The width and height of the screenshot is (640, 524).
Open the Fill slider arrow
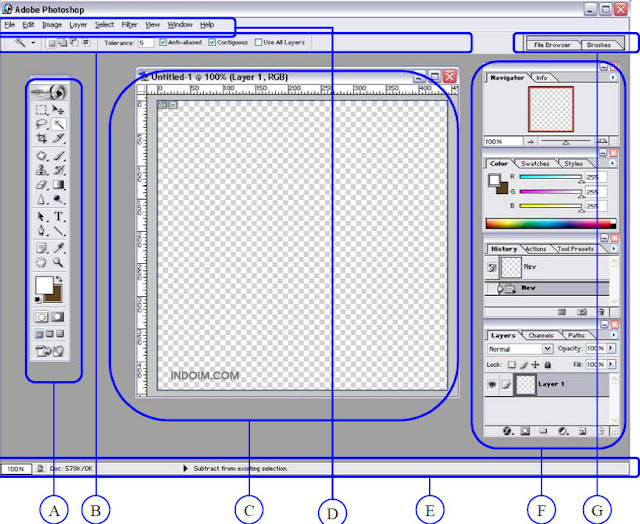(x=611, y=364)
